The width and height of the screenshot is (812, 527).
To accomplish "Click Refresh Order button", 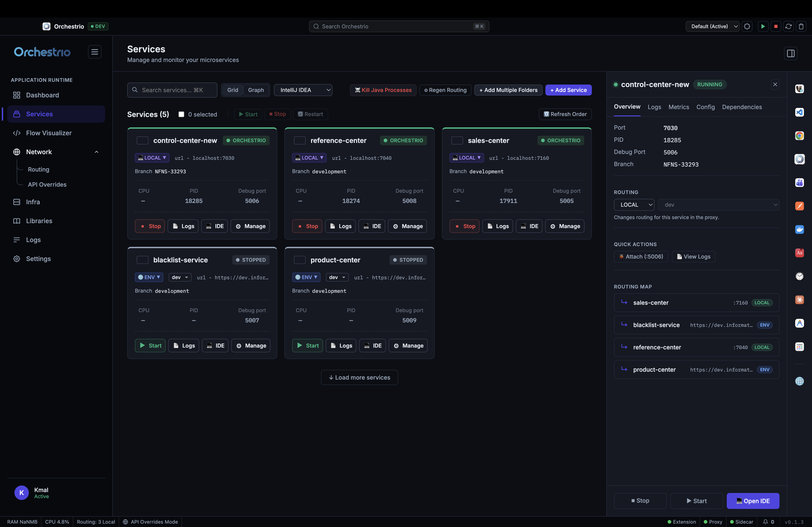I will (565, 114).
